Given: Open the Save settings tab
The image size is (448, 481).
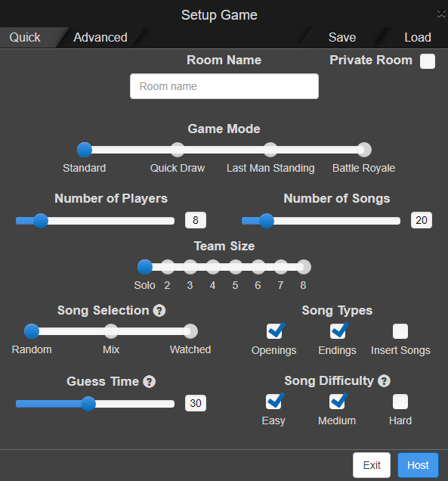Looking at the screenshot, I should 342,37.
